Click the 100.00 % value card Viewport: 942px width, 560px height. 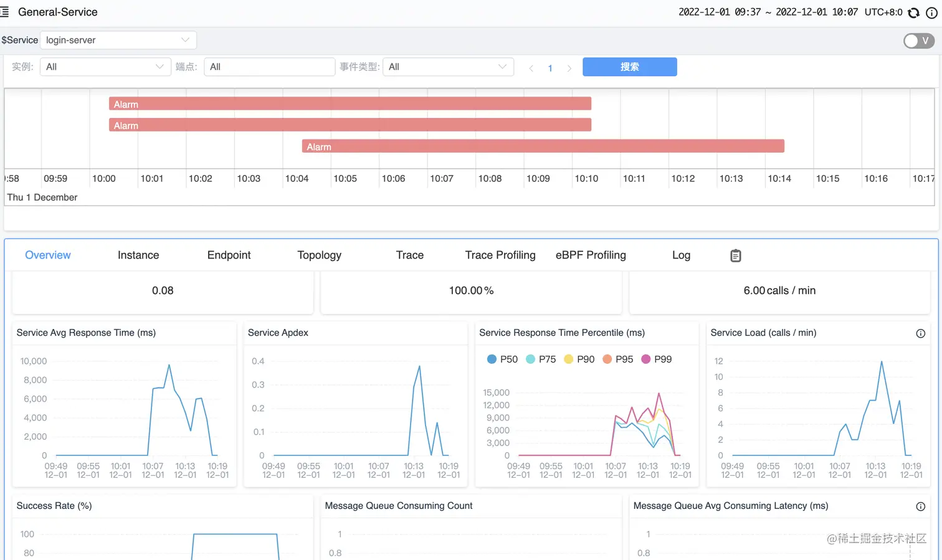tap(471, 291)
